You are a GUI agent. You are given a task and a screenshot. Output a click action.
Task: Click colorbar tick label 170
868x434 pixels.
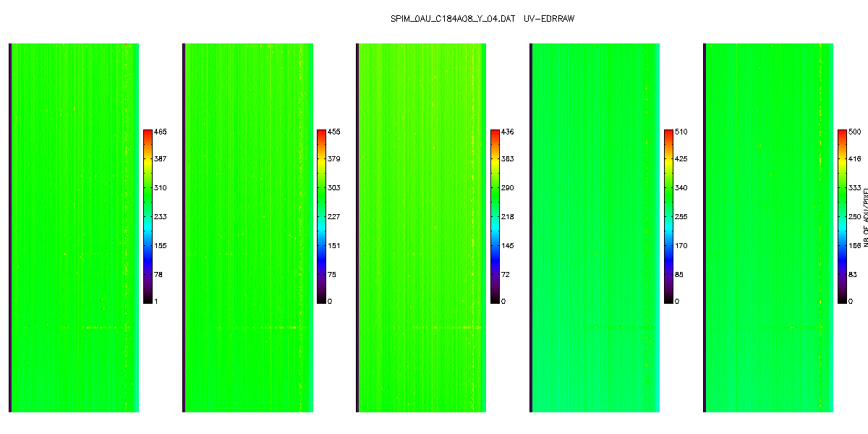(681, 246)
